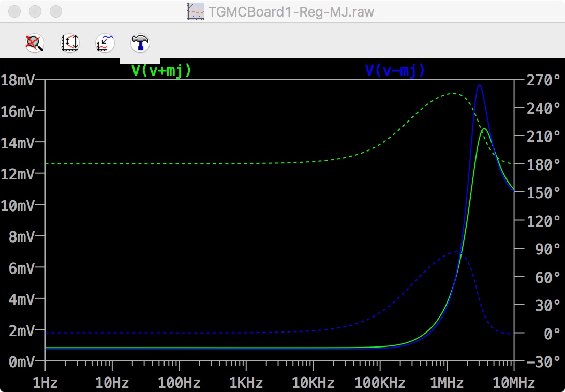Viewport: 565px width, 392px height.
Task: Click the peak of green dashed phase curve
Action: (x=453, y=93)
